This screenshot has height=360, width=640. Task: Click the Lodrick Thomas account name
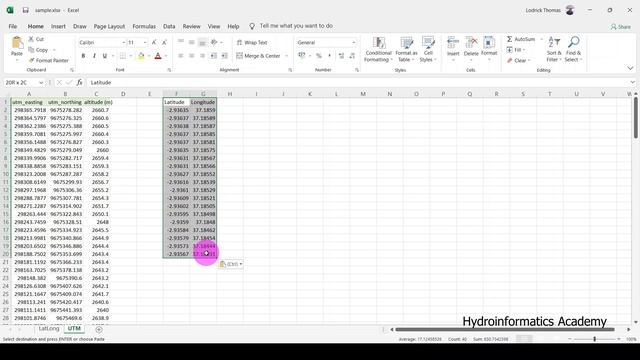(x=543, y=10)
